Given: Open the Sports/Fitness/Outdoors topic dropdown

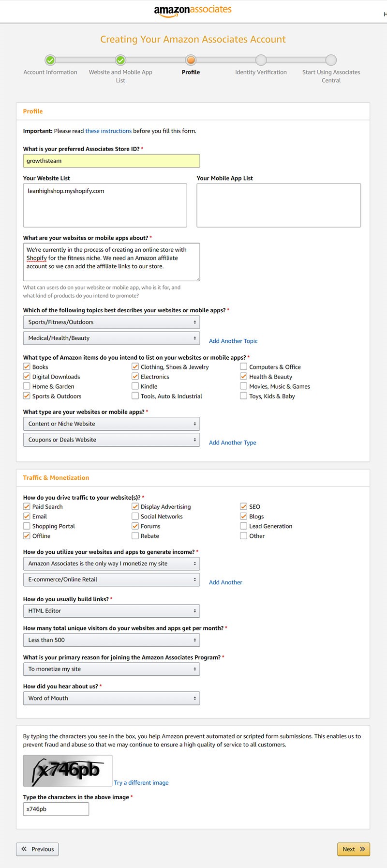Looking at the screenshot, I should (x=111, y=321).
